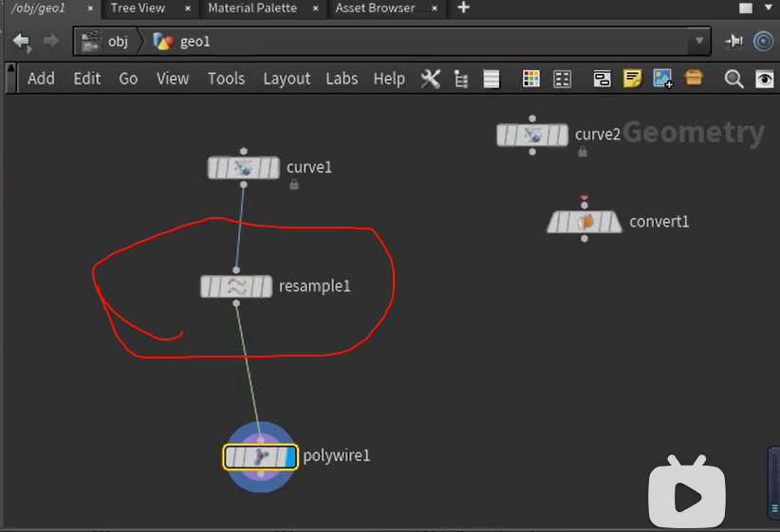Maximize the network pane
780x532 pixels.
click(746, 8)
